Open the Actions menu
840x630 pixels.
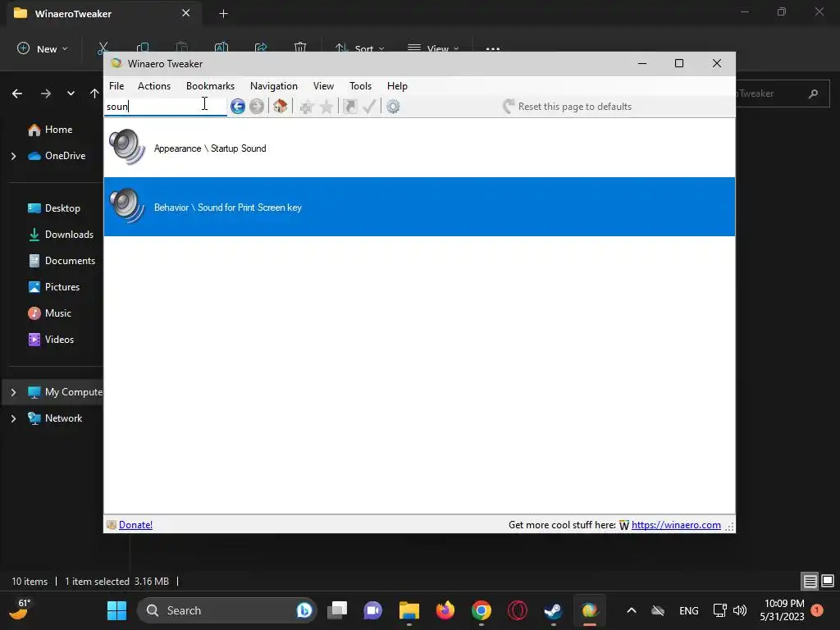(154, 85)
